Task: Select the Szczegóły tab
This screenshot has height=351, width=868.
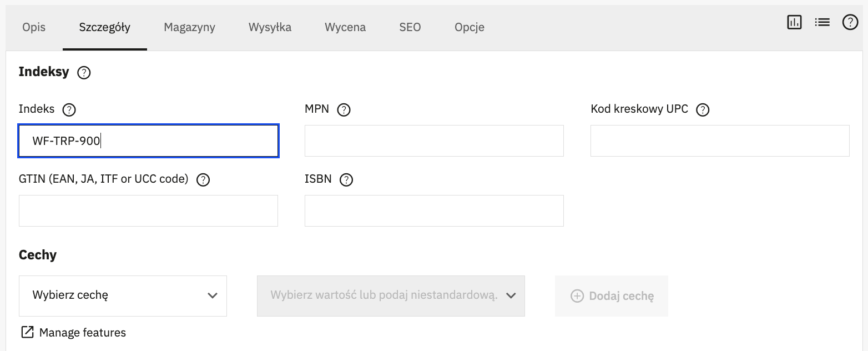Action: coord(105,27)
